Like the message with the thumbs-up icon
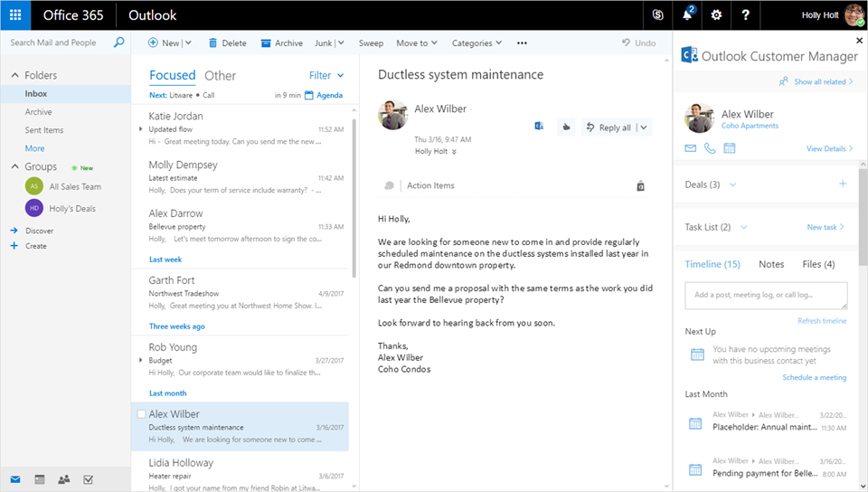The image size is (868, 492). (x=565, y=128)
